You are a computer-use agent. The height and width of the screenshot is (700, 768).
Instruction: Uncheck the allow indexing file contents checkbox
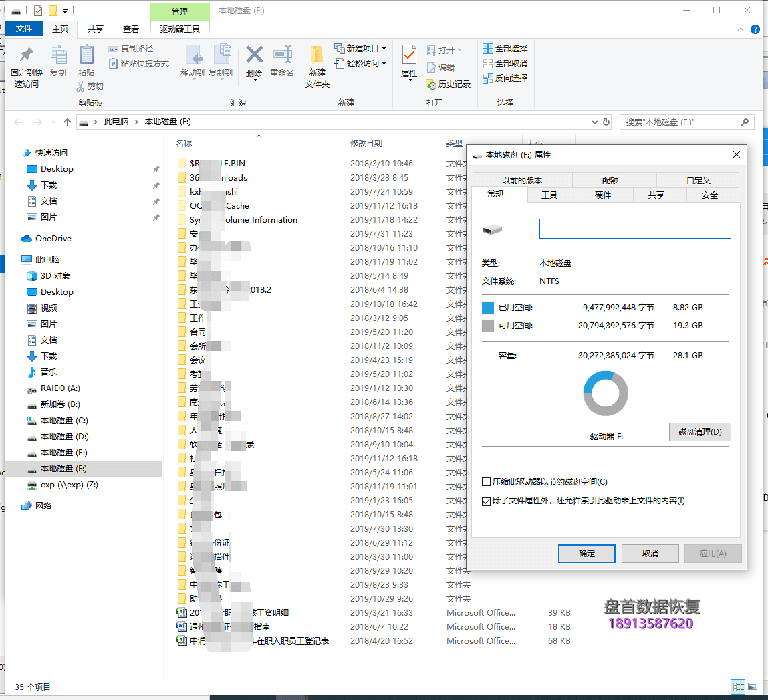487,501
